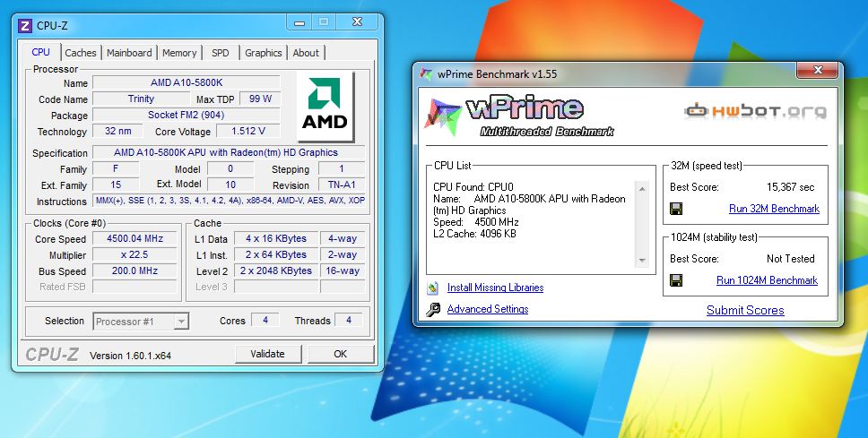Switch to the CPU tab
Screen dimensions: 868x438
[41, 52]
